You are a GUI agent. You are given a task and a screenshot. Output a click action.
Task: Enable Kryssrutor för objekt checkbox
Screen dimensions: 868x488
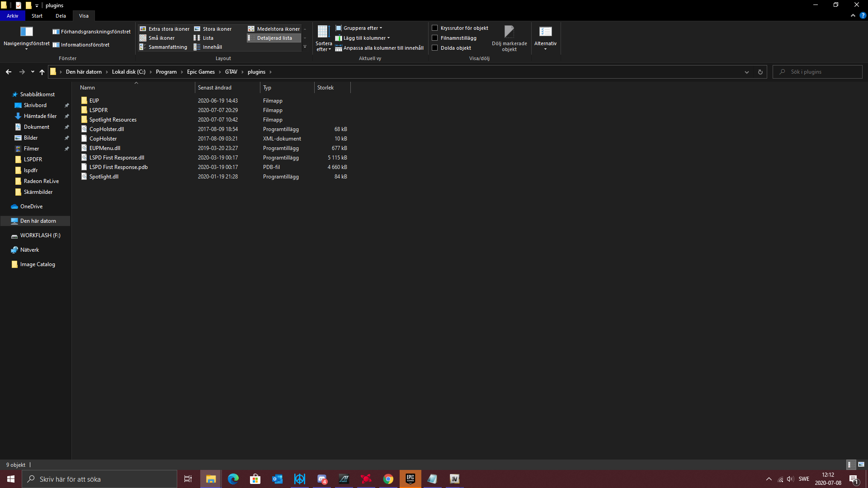pyautogui.click(x=435, y=28)
